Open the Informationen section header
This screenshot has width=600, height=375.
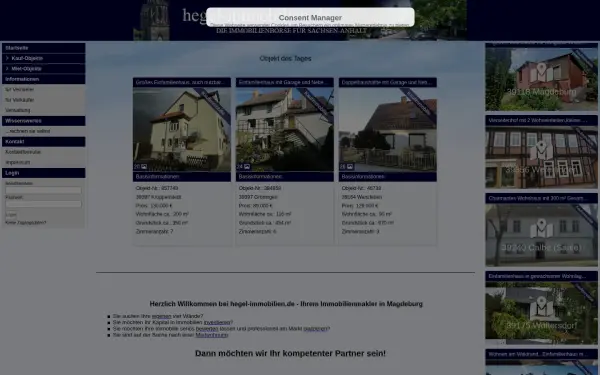(x=44, y=79)
